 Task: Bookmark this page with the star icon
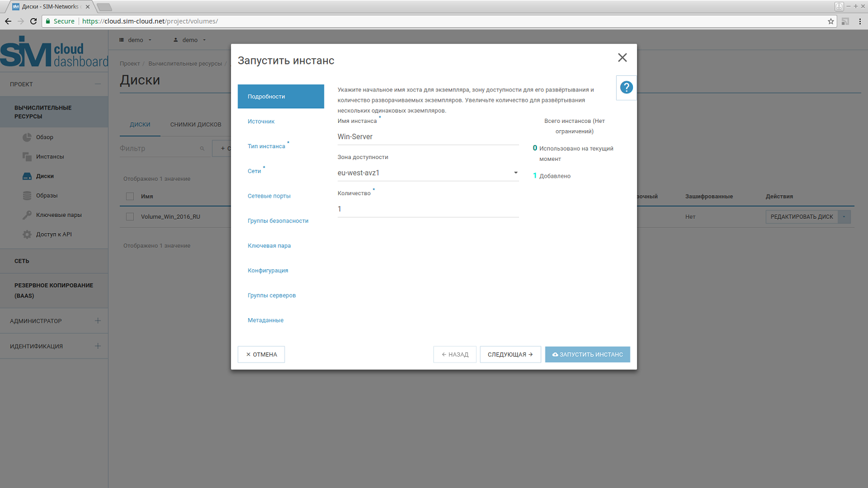point(831,21)
